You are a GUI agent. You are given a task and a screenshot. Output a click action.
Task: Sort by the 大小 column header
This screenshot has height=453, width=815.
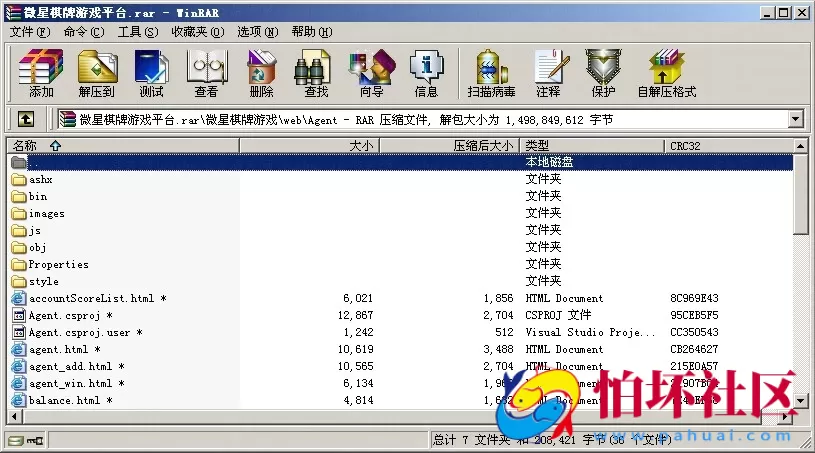[x=310, y=146]
